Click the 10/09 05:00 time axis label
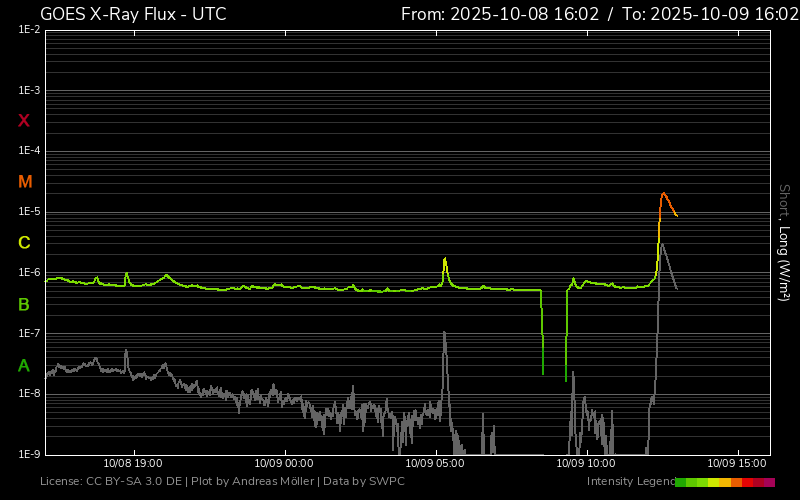Screen dimensions: 800x500 pyautogui.click(x=436, y=463)
